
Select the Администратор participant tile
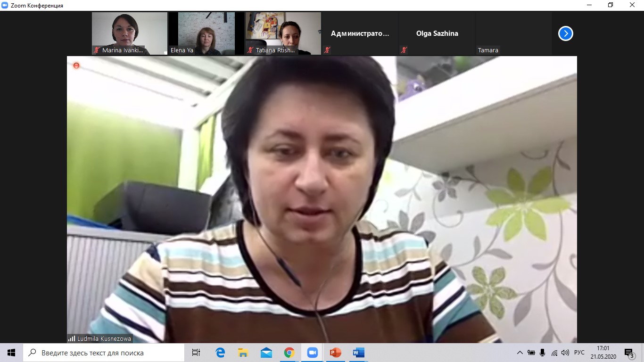pos(360,33)
